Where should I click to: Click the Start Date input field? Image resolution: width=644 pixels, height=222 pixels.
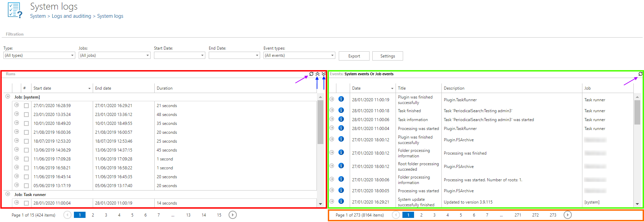177,55
